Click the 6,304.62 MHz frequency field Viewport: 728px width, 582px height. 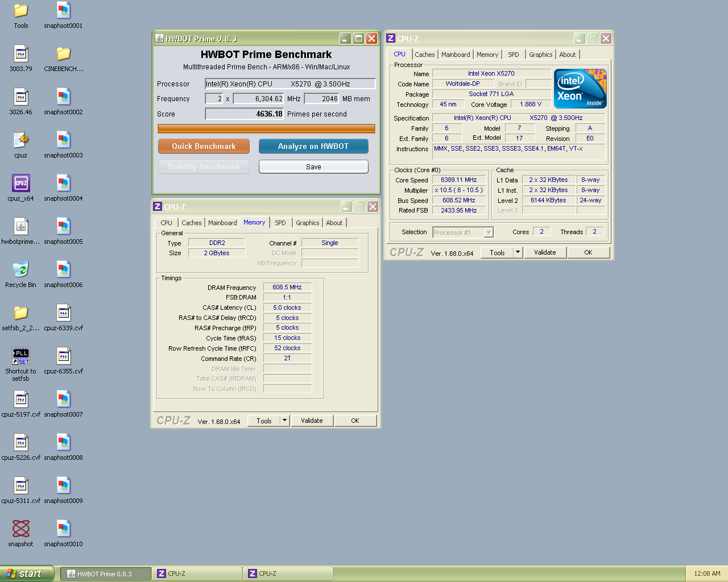tap(258, 99)
